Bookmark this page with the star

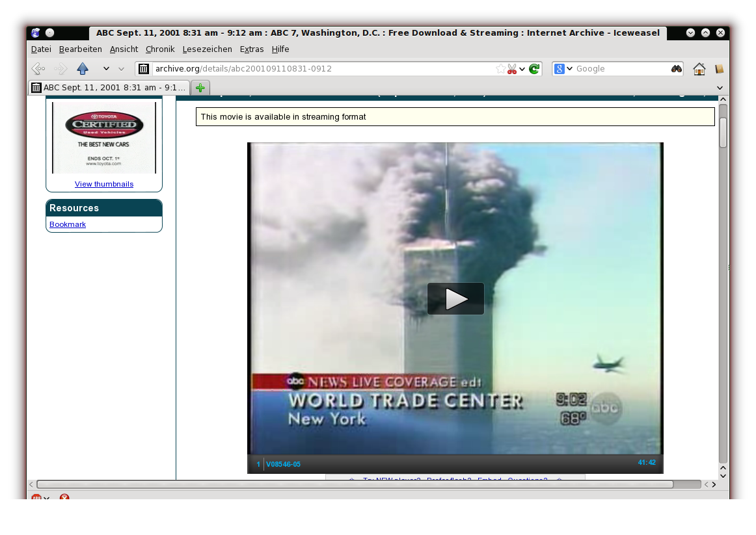[500, 69]
